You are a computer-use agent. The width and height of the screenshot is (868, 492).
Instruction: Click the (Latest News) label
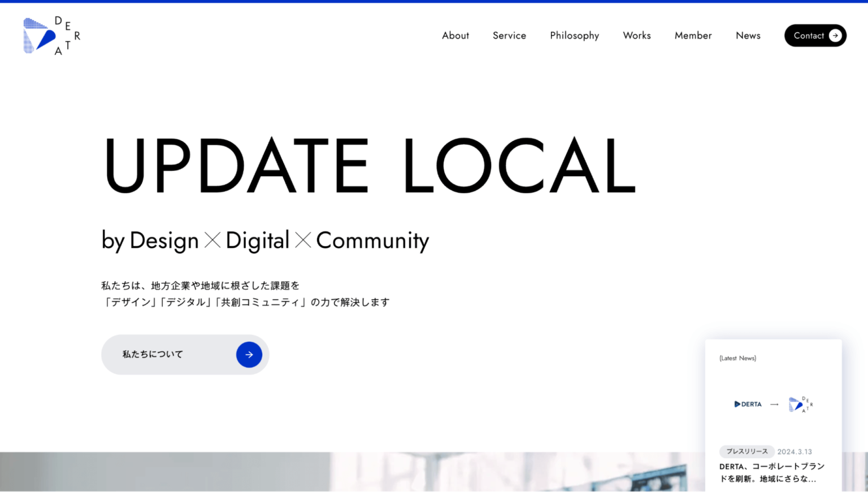tap(737, 358)
